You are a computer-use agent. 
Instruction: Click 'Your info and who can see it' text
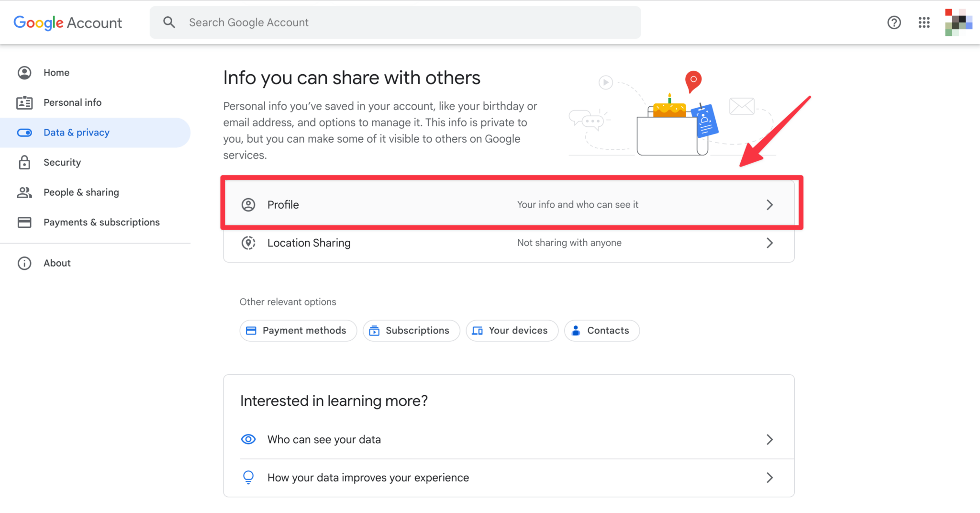click(578, 205)
